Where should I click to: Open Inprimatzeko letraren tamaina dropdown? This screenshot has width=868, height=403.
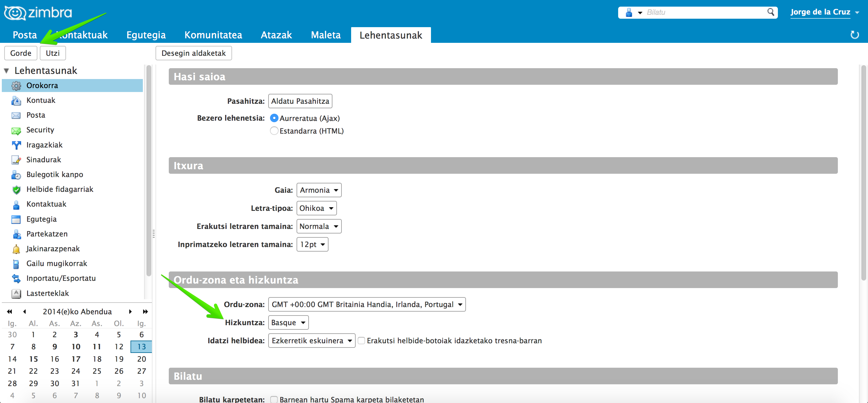point(312,245)
